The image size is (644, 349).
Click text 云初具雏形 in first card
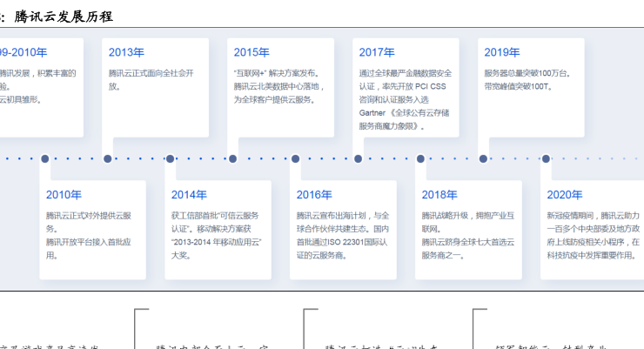(x=21, y=99)
